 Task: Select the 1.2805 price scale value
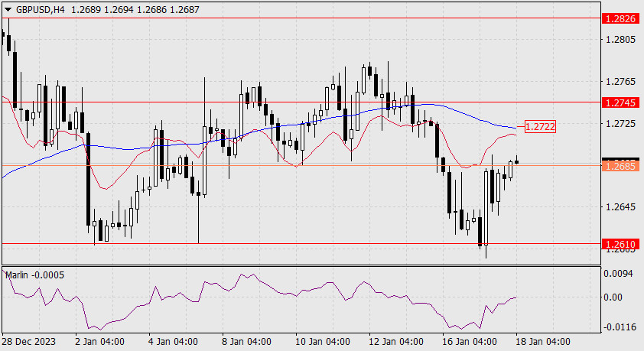620,40
